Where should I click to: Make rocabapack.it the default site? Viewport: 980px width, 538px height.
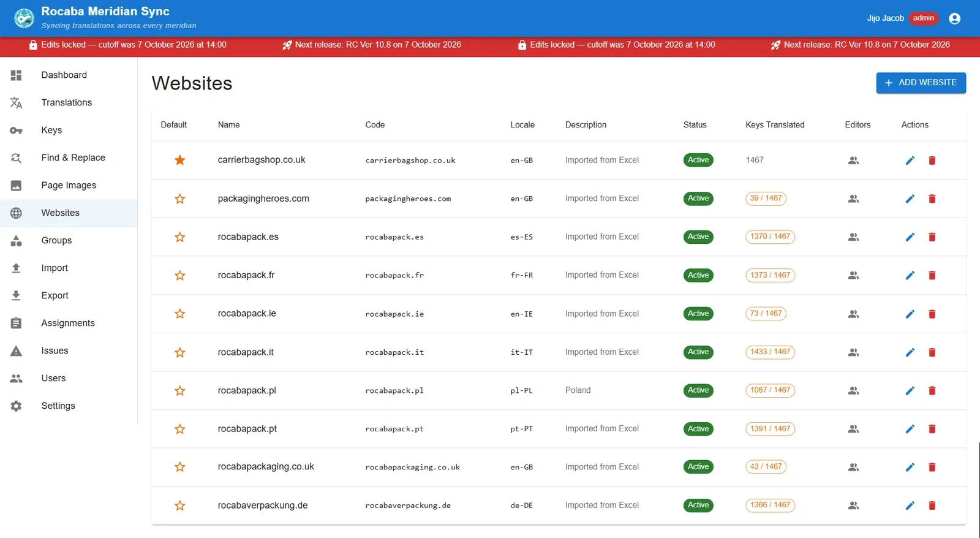(x=179, y=352)
